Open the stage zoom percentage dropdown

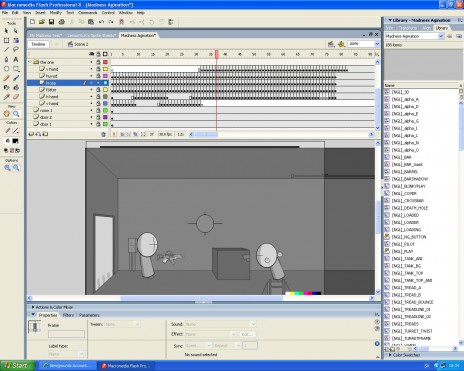377,44
